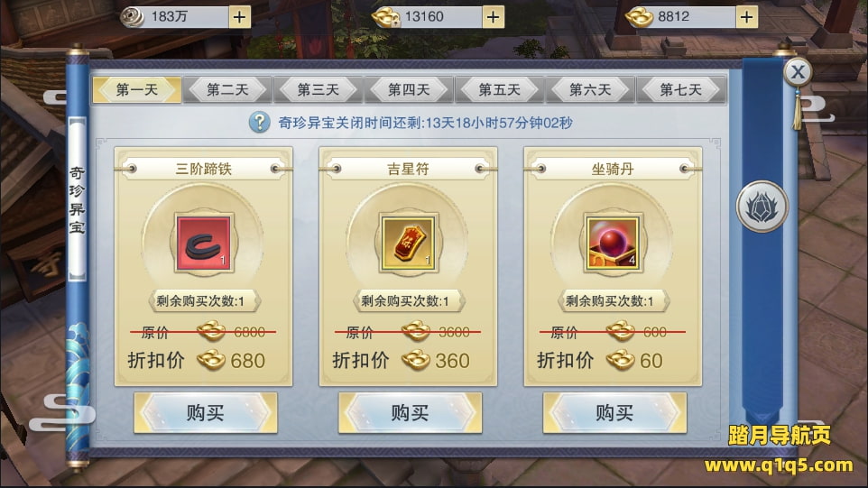Open the 第五天 tab

tap(499, 89)
